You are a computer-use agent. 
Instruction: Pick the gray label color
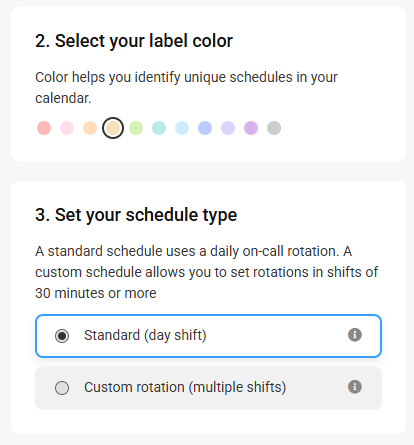coord(274,128)
